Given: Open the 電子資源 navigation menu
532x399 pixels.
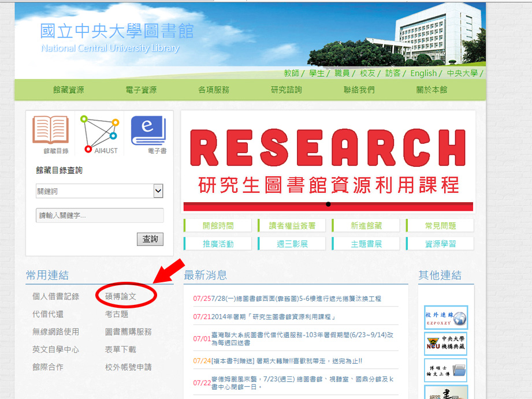Looking at the screenshot, I should coord(141,90).
